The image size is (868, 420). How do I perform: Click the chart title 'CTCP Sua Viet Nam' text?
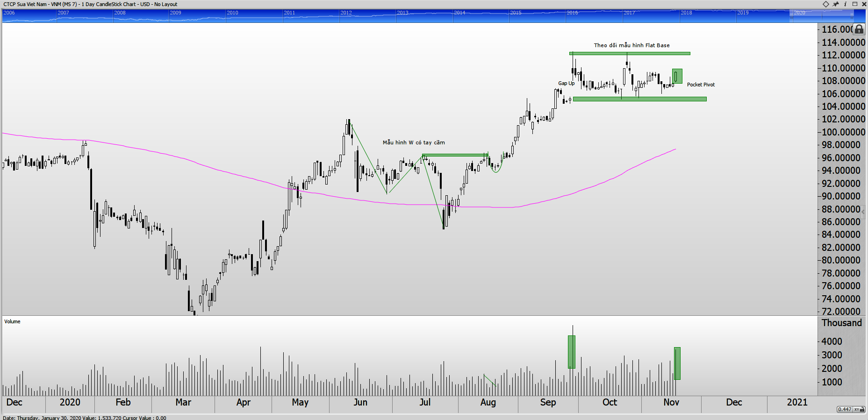pos(25,4)
